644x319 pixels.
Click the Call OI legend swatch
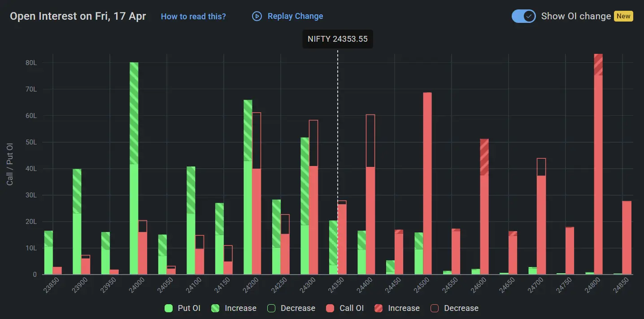pyautogui.click(x=331, y=308)
